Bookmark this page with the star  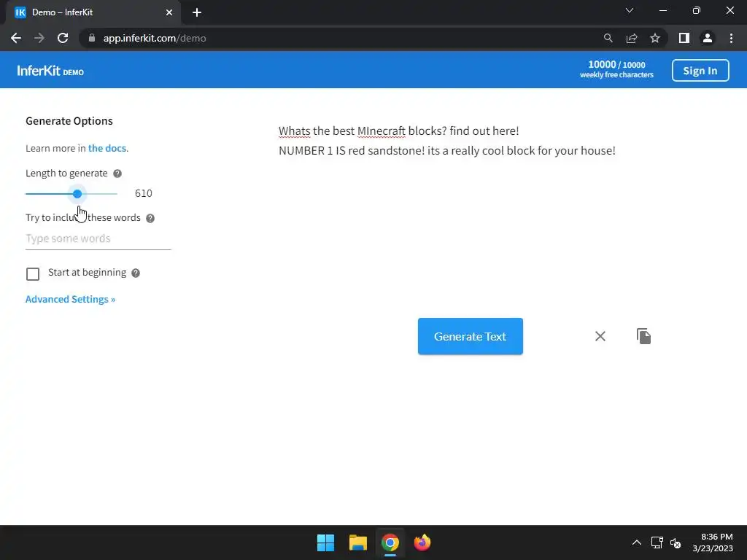click(655, 38)
